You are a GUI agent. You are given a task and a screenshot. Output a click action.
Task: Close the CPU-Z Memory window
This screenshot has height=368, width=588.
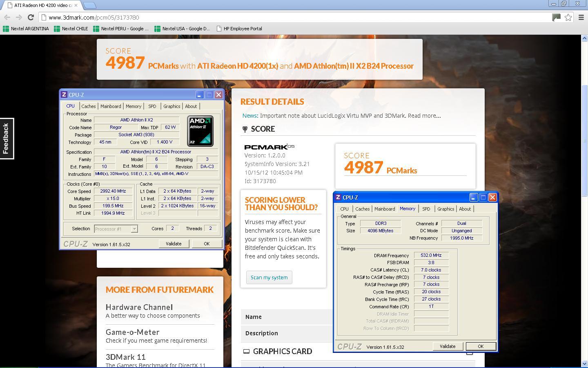(492, 197)
